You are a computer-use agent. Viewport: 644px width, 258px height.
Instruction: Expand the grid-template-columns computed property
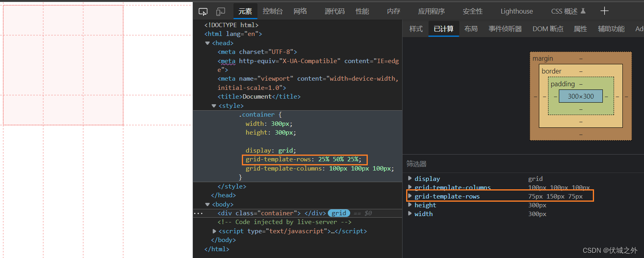pyautogui.click(x=410, y=187)
